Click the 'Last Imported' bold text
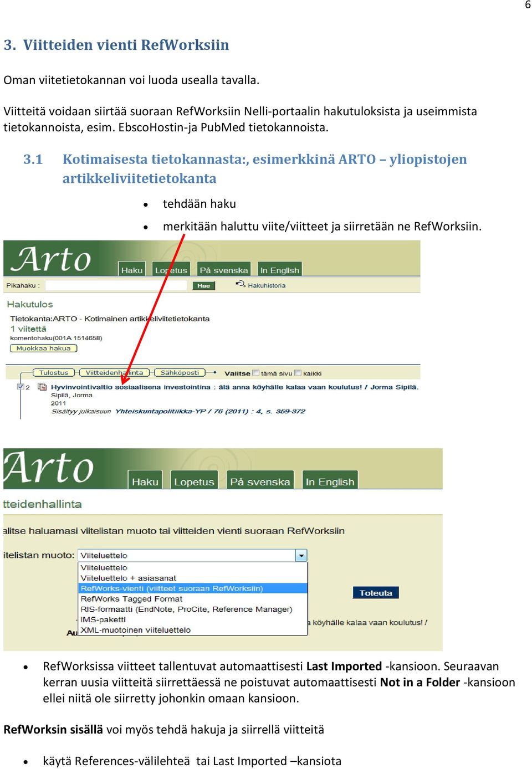This screenshot has height=769, width=532. click(x=344, y=666)
